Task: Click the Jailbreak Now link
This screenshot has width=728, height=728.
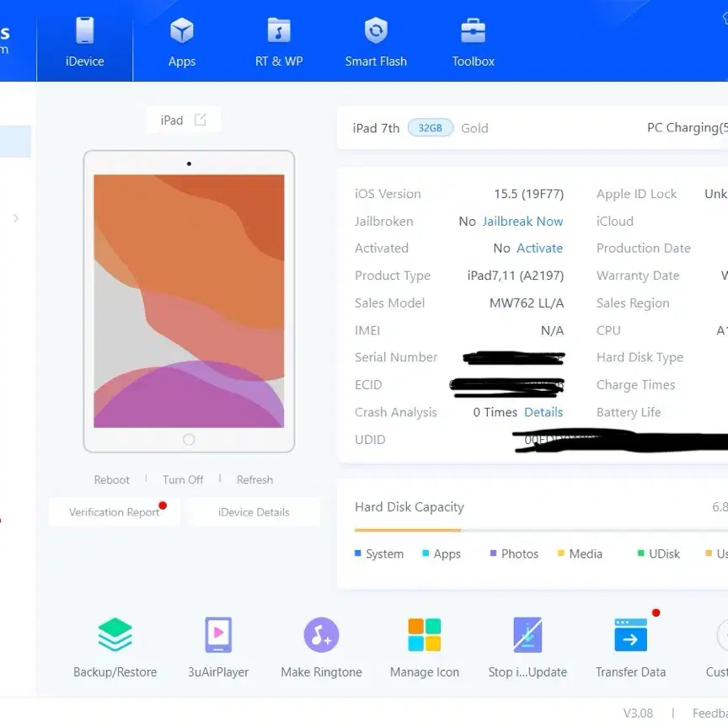Action: point(522,222)
